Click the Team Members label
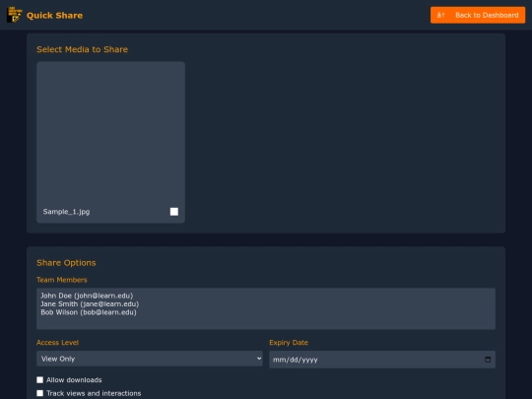This screenshot has height=399, width=532. (62, 280)
